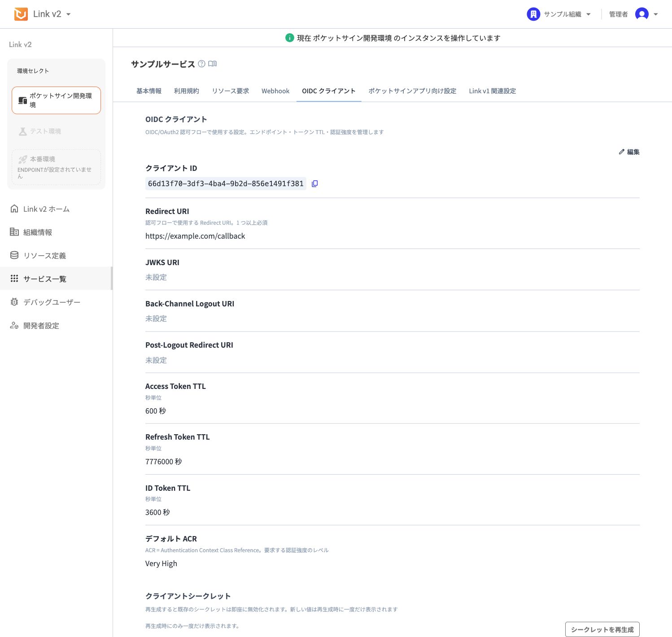
Task: Open the user account dropdown arrow
Action: [656, 14]
